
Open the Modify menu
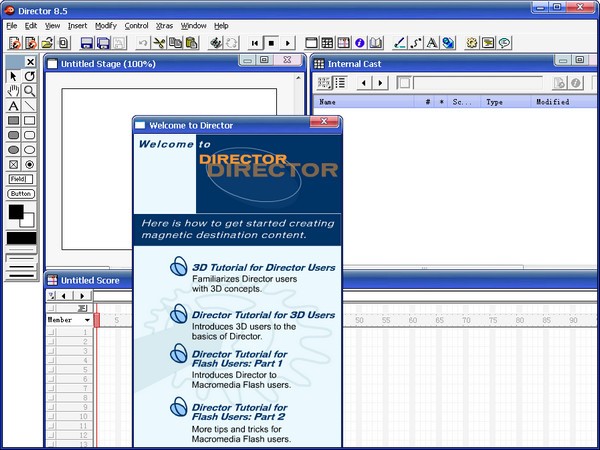coord(105,25)
